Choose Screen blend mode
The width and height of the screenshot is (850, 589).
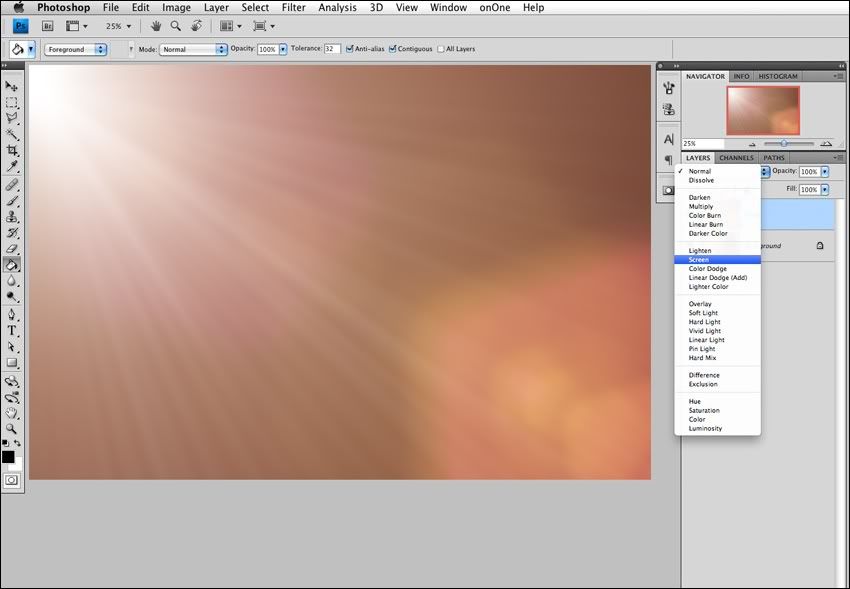[x=717, y=260]
